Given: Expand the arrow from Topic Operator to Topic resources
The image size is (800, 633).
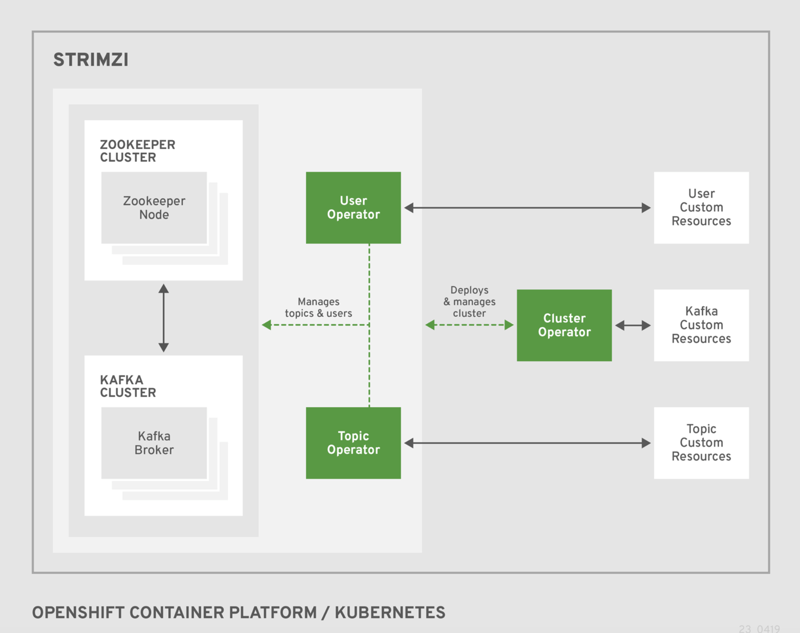Looking at the screenshot, I should click(x=527, y=442).
